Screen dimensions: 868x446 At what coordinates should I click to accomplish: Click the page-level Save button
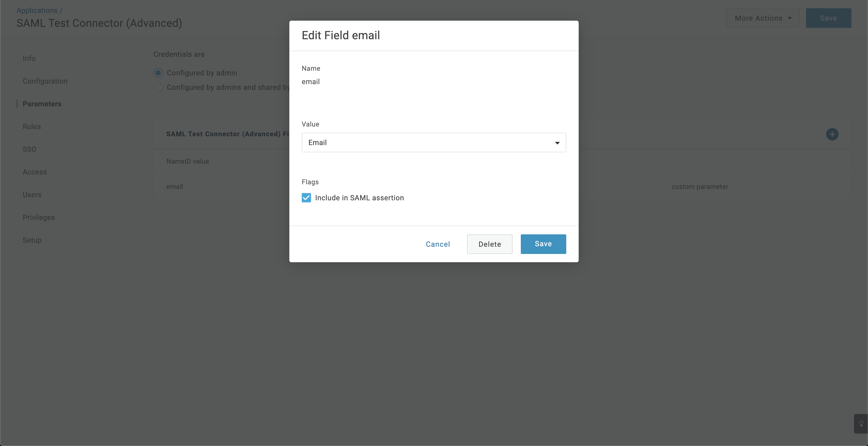pos(828,18)
